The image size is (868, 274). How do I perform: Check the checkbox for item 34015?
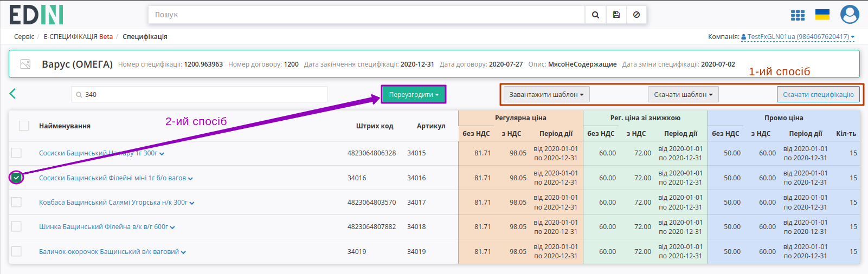[x=16, y=153]
